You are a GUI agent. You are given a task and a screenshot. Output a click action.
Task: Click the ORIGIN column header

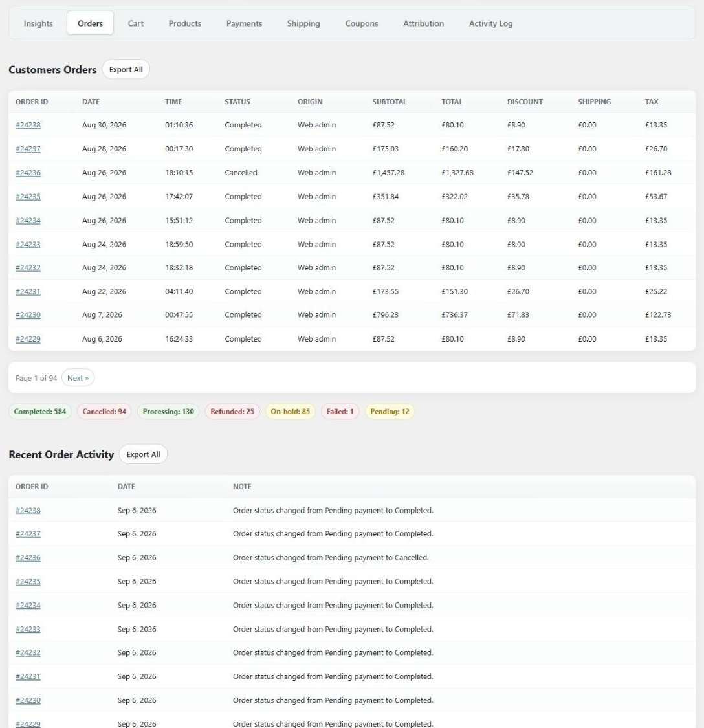(310, 102)
